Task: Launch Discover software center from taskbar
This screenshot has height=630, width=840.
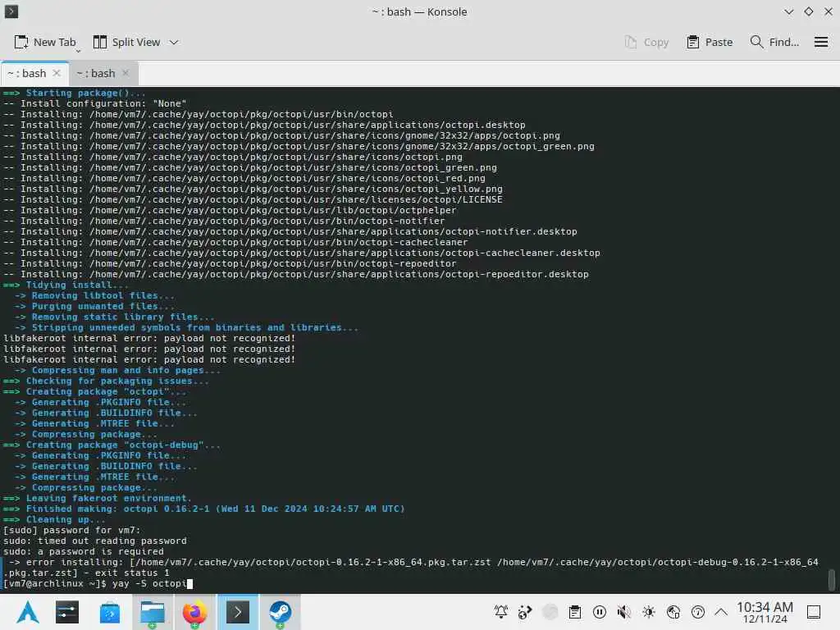Action: [x=110, y=612]
